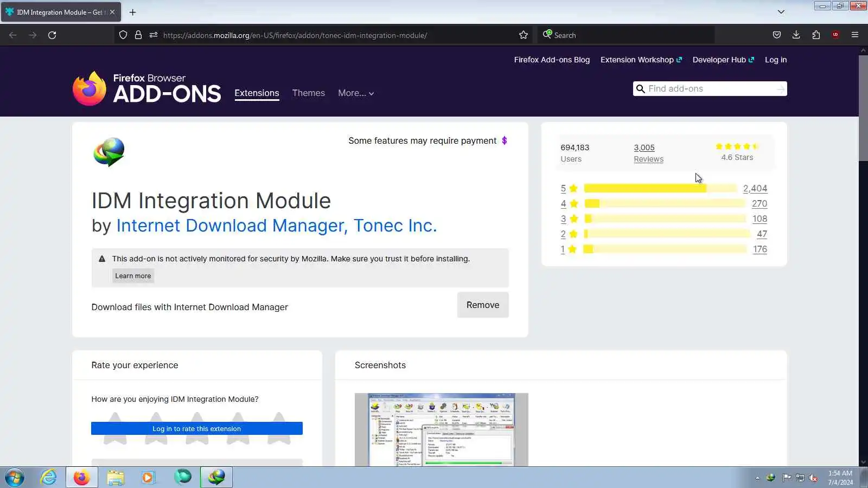Click the Firefox Browser Add-ons logo
Viewport: 868px width, 488px height.
147,88
